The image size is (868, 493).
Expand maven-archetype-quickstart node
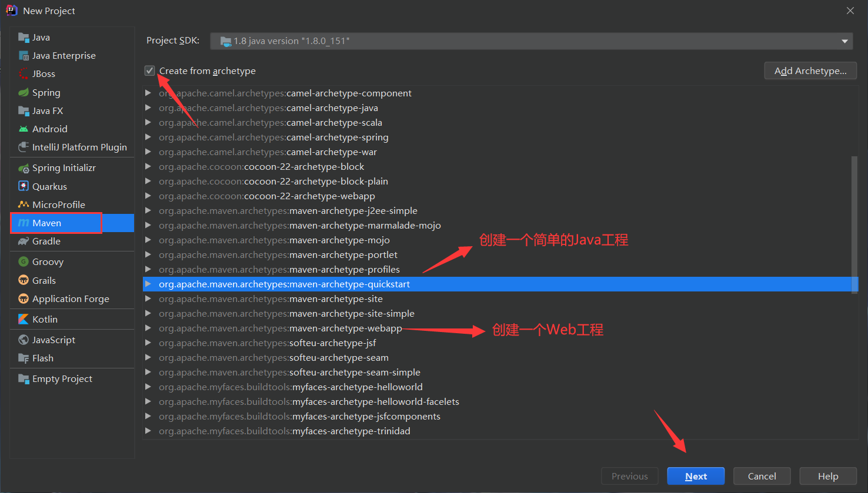[x=148, y=284]
